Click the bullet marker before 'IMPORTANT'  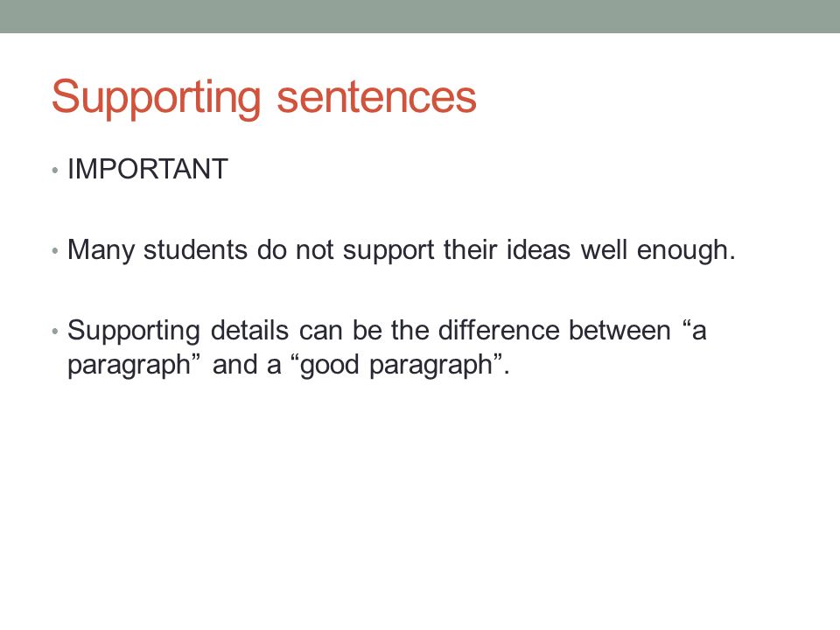coord(54,171)
